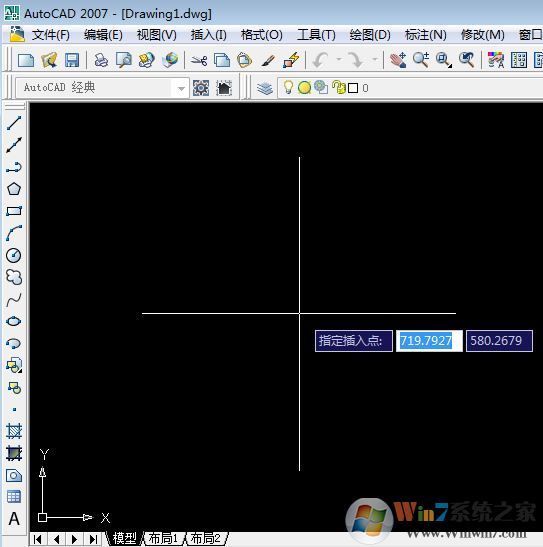Click the DesignCenter icon

coord(519,60)
